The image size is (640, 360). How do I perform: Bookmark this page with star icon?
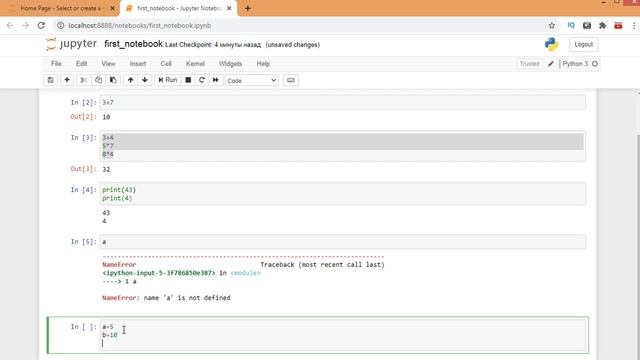tap(552, 25)
